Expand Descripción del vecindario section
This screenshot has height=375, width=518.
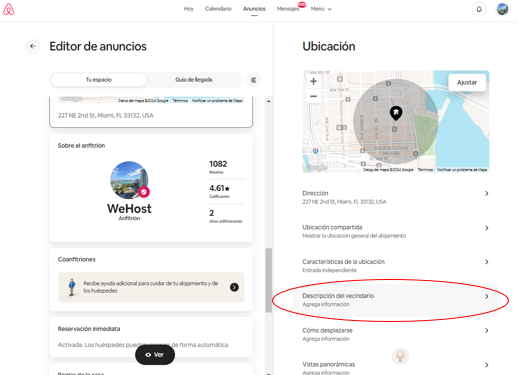point(396,300)
